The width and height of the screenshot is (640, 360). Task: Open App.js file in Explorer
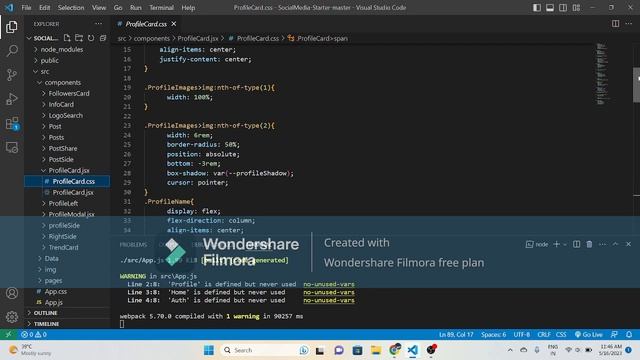coord(53,302)
